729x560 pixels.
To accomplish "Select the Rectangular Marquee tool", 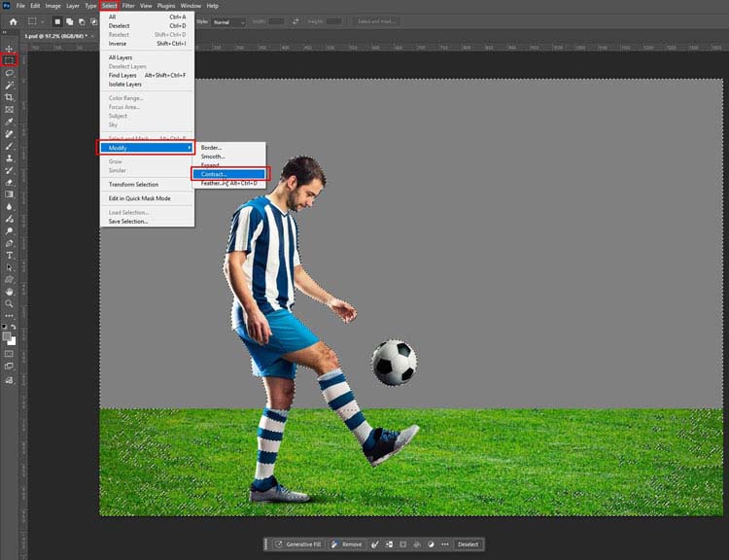I will tap(10, 60).
